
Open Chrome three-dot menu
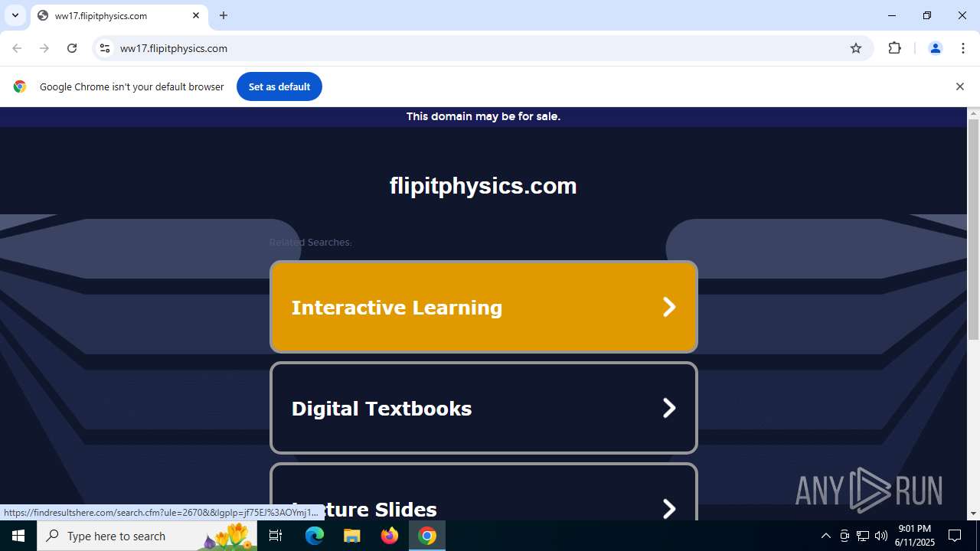coord(963,48)
